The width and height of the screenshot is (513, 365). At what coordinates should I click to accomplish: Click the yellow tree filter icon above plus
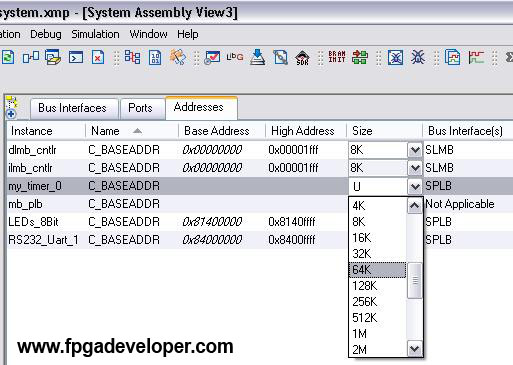12,102
